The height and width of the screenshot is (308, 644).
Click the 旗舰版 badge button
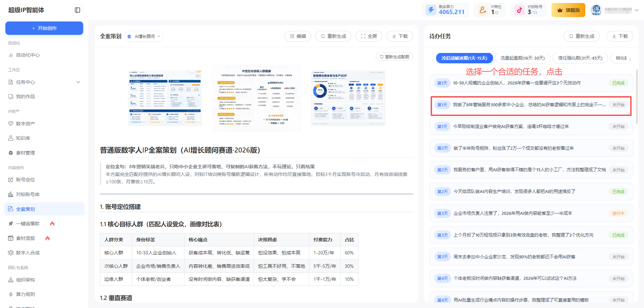(568, 10)
